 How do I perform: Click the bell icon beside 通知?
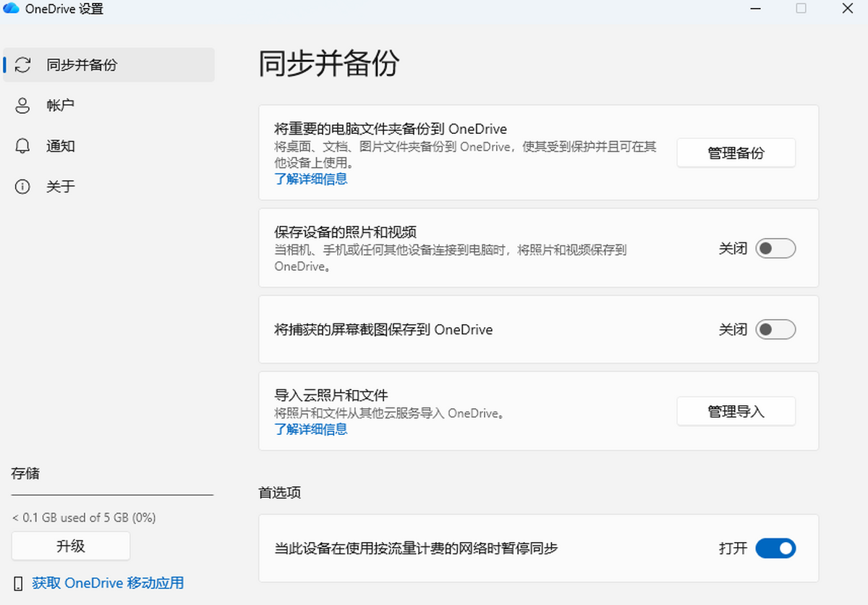pyautogui.click(x=23, y=146)
